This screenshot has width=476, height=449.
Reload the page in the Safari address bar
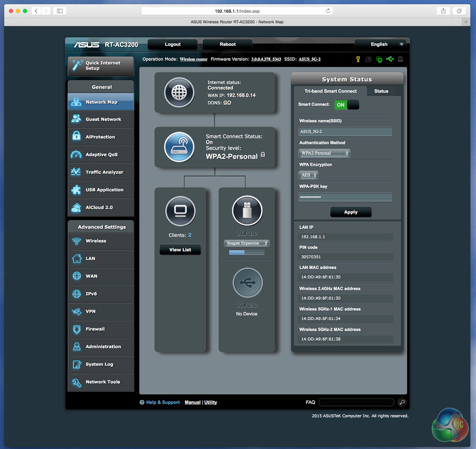click(328, 11)
